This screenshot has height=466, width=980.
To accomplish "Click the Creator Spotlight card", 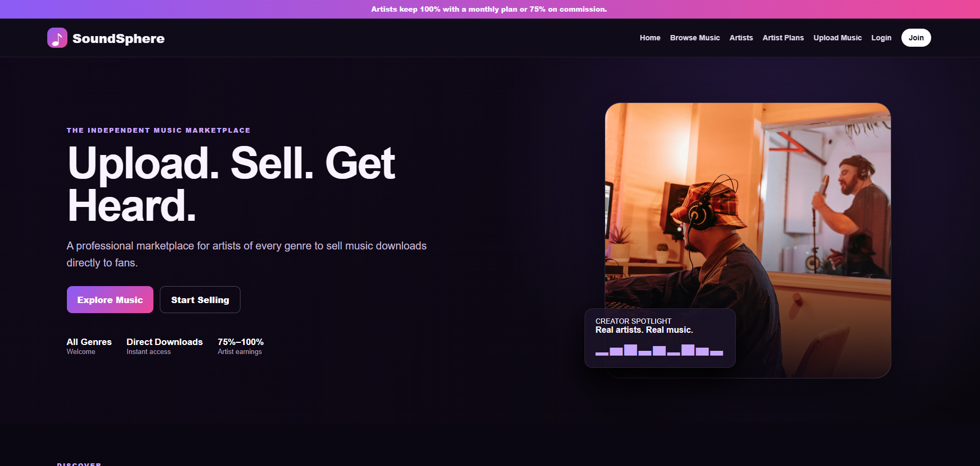I will pyautogui.click(x=660, y=338).
